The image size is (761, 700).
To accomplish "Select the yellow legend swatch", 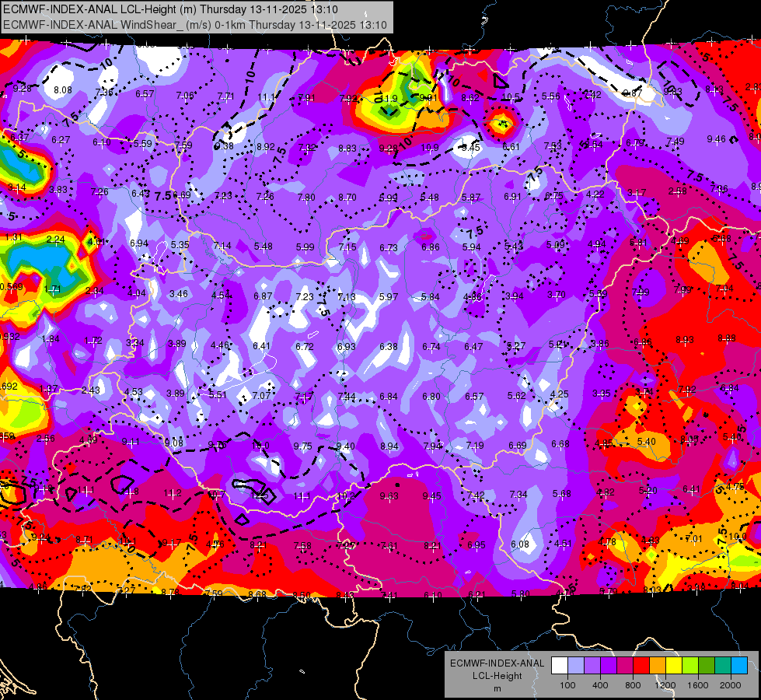I will (x=674, y=666).
